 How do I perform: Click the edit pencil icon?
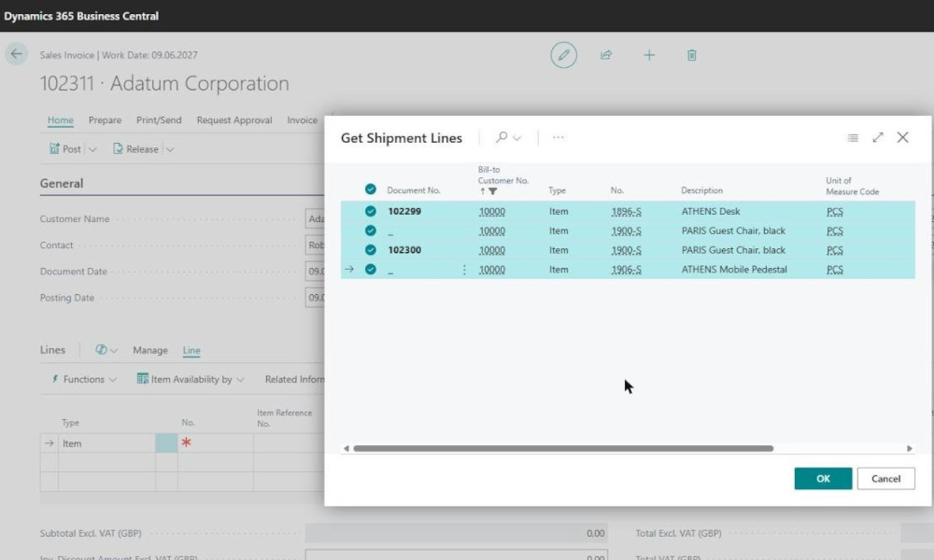coord(563,55)
